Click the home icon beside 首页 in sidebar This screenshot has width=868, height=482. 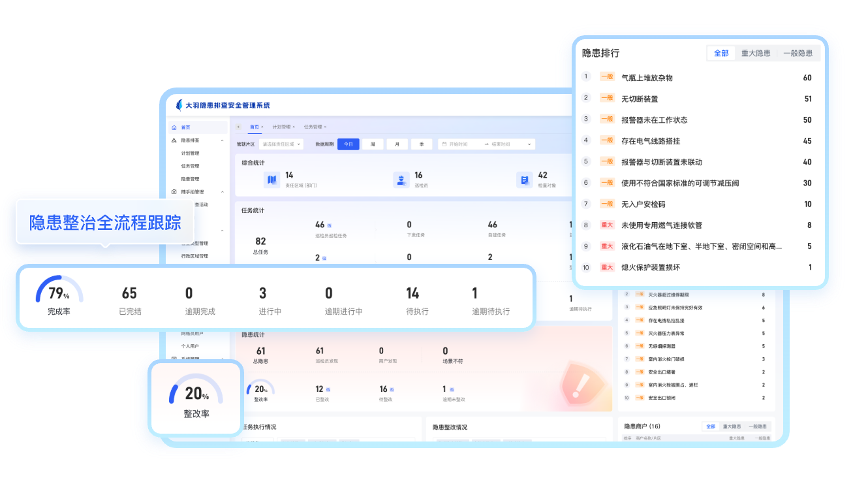point(174,127)
